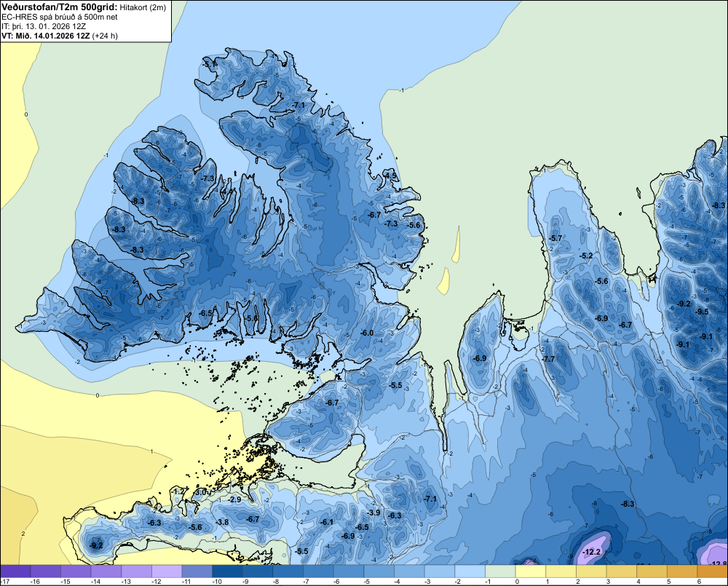Viewport: 728px width, 586px height.
Task: Select pale green swatch between -1 and 0
Action: click(x=501, y=571)
